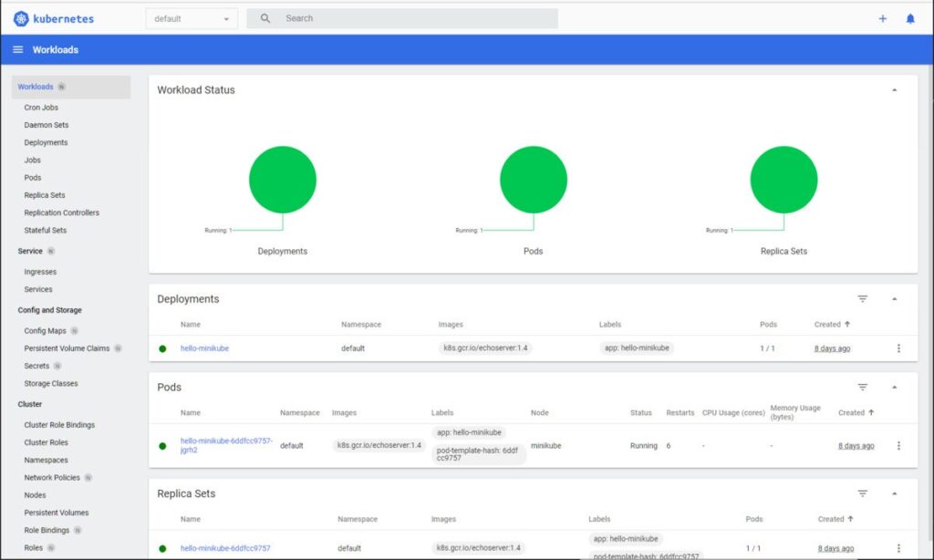This screenshot has height=560, width=934.
Task: Open Role Bindings
Action: click(x=47, y=530)
